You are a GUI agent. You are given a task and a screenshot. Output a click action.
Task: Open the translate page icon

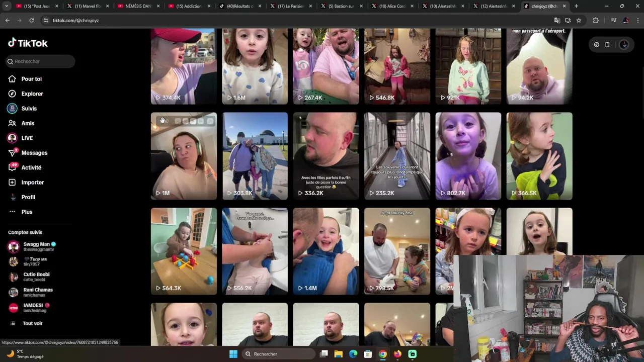point(557,20)
